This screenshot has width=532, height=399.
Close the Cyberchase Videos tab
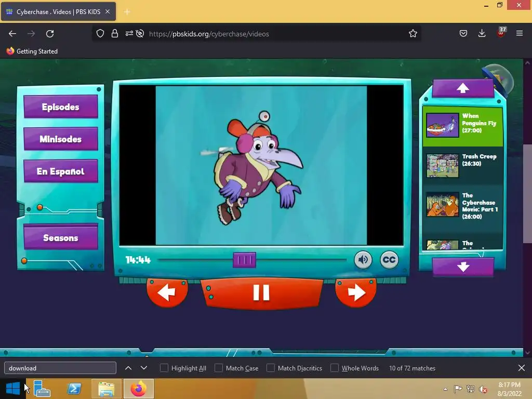[x=108, y=11]
